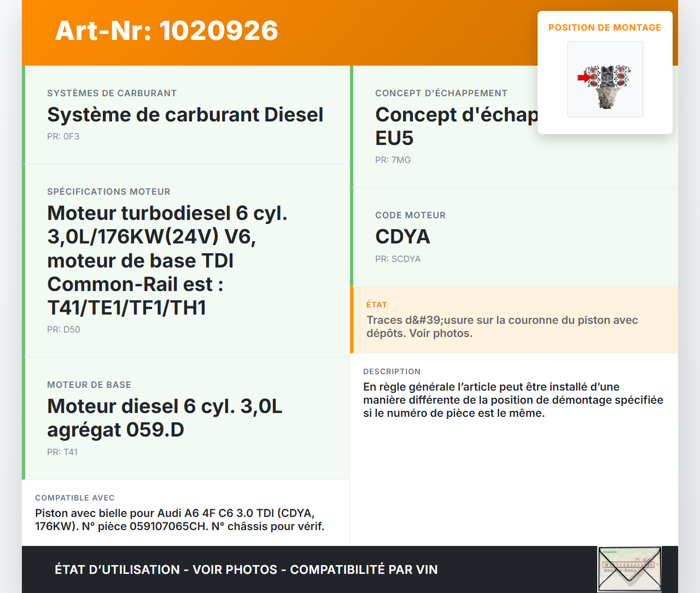The image size is (700, 593).
Task: Click the PR: 7MG code label
Action: point(393,160)
